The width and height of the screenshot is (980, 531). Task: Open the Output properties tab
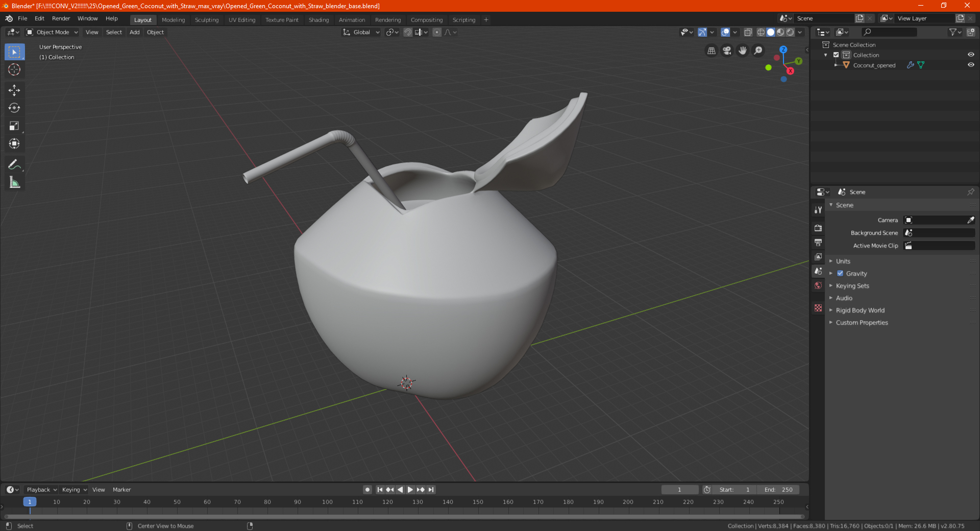click(818, 242)
